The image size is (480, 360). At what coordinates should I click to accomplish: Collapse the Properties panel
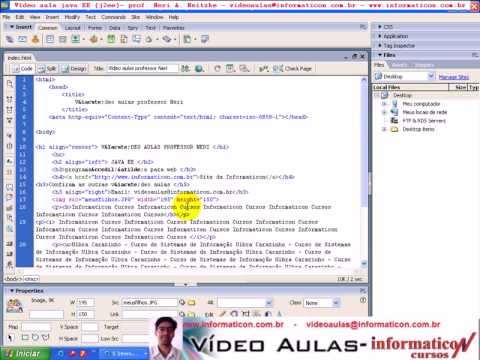point(11,291)
